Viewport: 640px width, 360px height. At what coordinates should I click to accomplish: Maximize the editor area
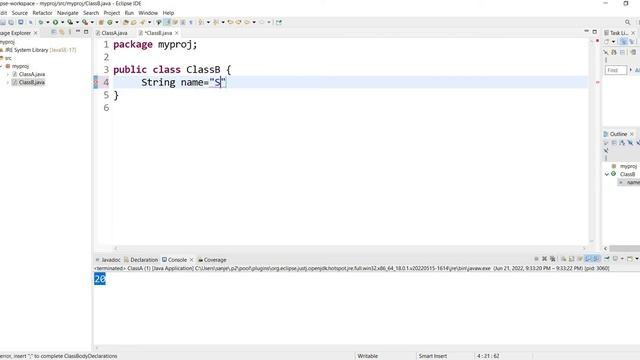tap(595, 31)
